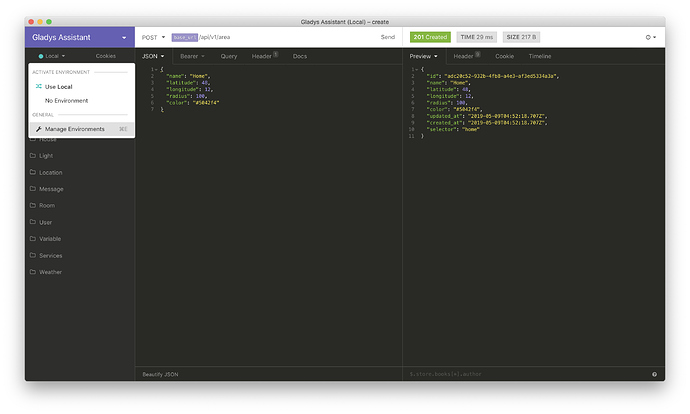Switch to the response Header tab
Image resolution: width=690 pixels, height=414 pixels.
pos(466,56)
